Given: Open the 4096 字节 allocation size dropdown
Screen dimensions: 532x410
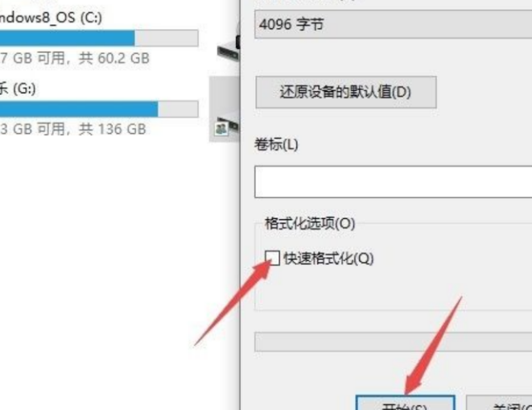Looking at the screenshot, I should pyautogui.click(x=394, y=24).
